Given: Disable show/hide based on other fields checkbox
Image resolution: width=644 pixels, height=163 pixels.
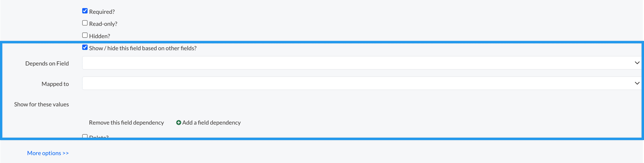Looking at the screenshot, I should [x=85, y=48].
